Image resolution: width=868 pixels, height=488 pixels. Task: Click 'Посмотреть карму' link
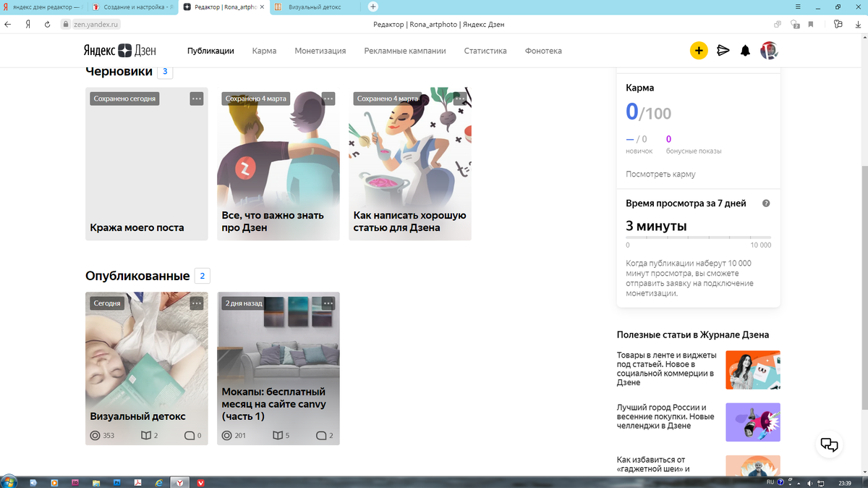point(660,174)
